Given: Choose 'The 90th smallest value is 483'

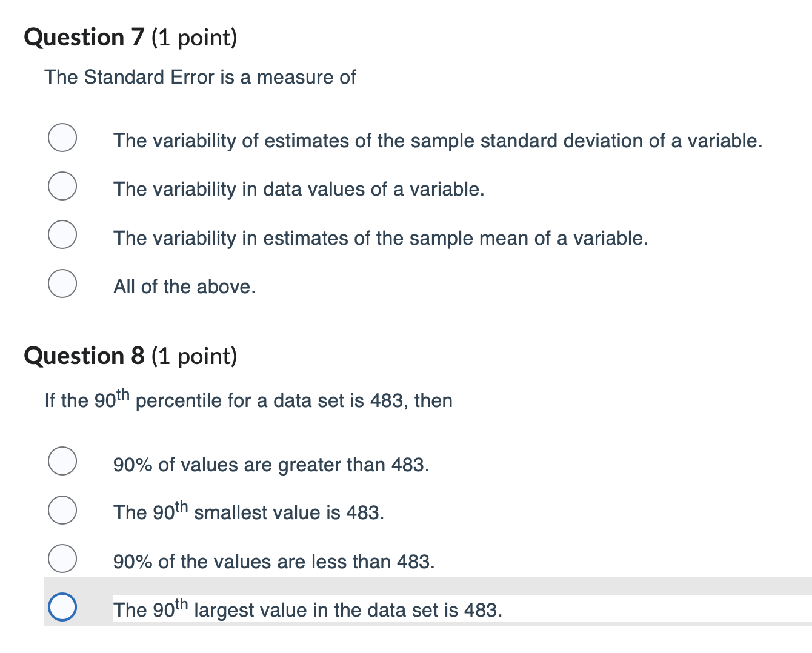Looking at the screenshot, I should (x=62, y=509).
